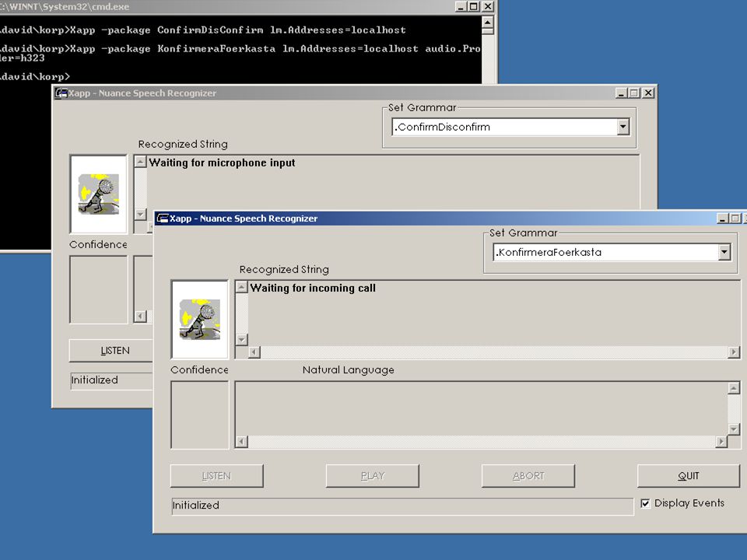Click the Initialized status field in the front window
Viewport: 747px width, 560px height.
pos(402,506)
